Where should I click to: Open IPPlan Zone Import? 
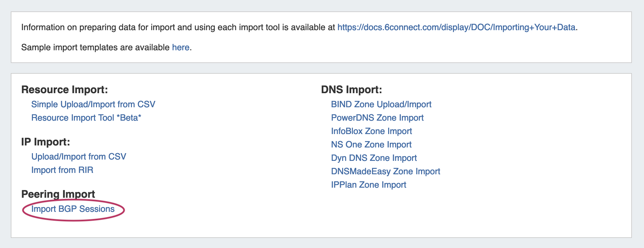368,185
